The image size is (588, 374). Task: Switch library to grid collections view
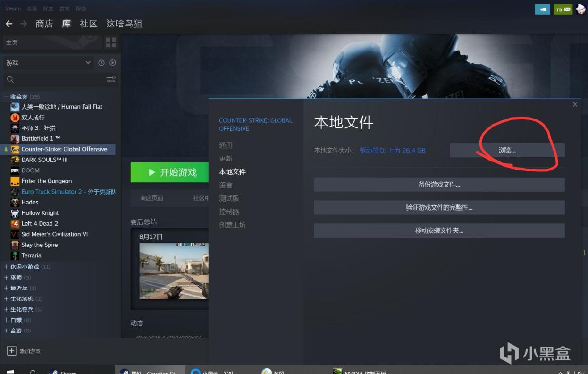click(111, 42)
